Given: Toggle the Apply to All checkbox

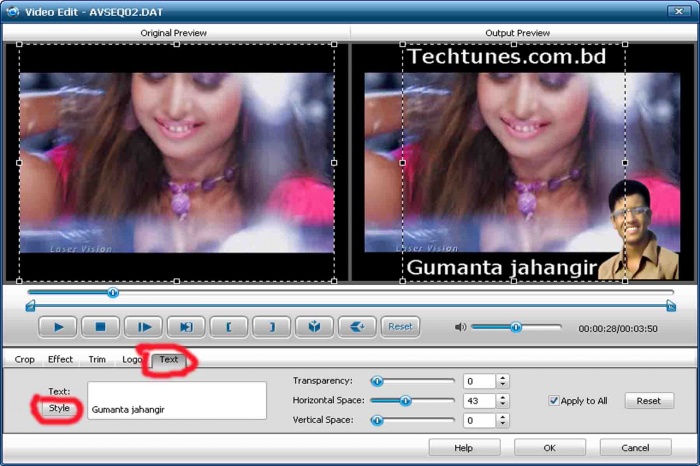Looking at the screenshot, I should click(554, 401).
